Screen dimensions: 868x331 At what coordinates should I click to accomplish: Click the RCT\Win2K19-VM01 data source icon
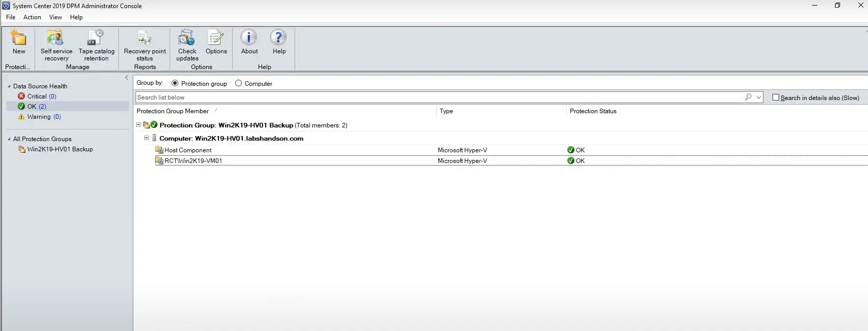159,160
